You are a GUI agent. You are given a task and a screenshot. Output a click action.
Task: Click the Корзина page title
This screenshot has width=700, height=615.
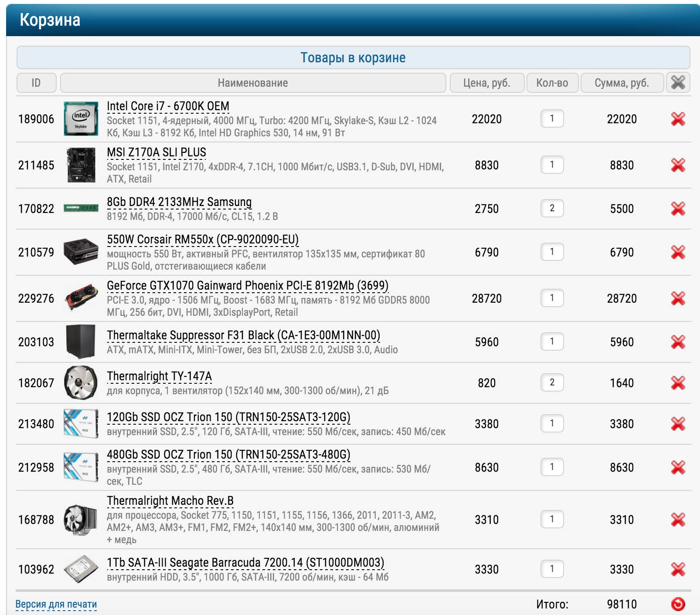[x=50, y=20]
